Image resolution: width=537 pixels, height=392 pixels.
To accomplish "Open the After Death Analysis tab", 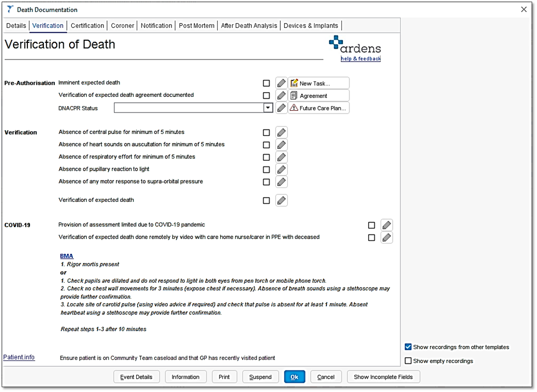I will pyautogui.click(x=249, y=25).
